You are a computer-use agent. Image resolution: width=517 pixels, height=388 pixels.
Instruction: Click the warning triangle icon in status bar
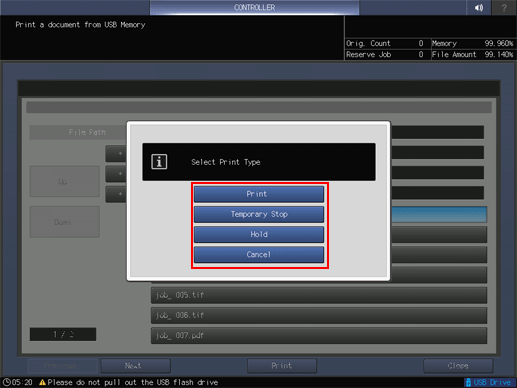pos(42,382)
